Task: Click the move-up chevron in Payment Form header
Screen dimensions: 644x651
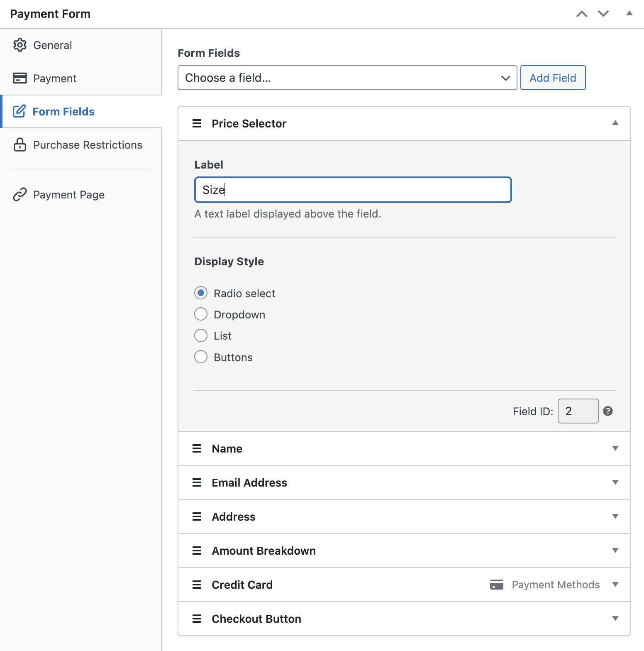Action: coord(582,14)
